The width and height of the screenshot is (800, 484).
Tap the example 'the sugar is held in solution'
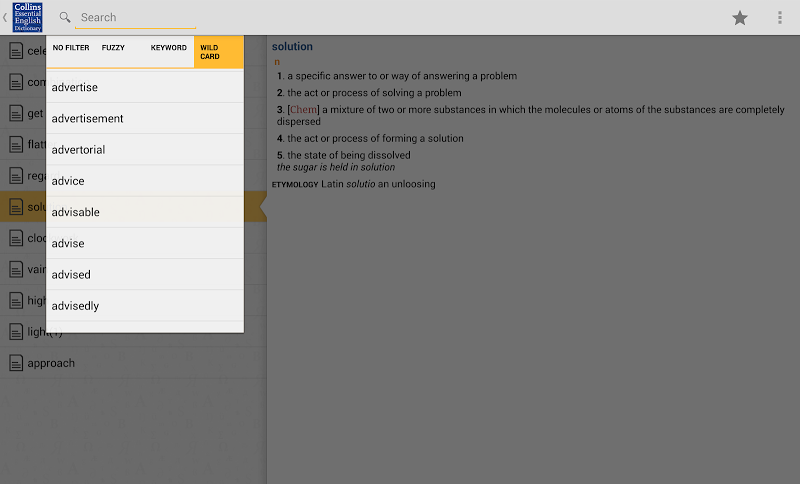336,167
